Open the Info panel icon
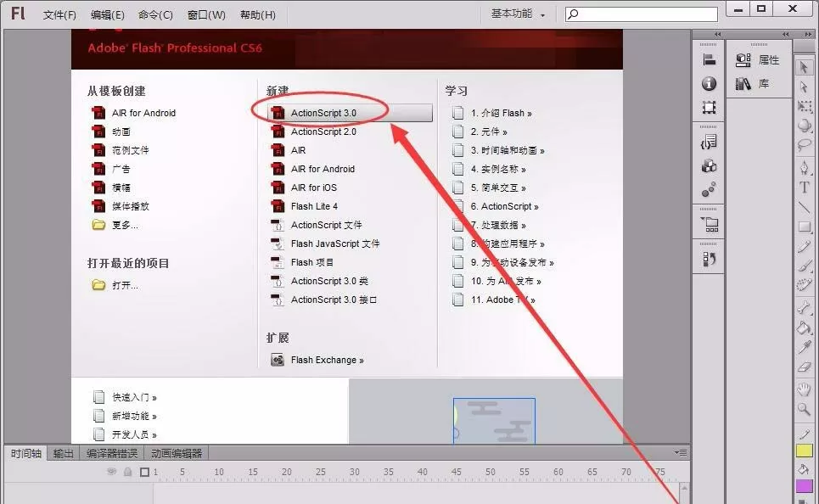This screenshot has height=504, width=819. [x=709, y=83]
